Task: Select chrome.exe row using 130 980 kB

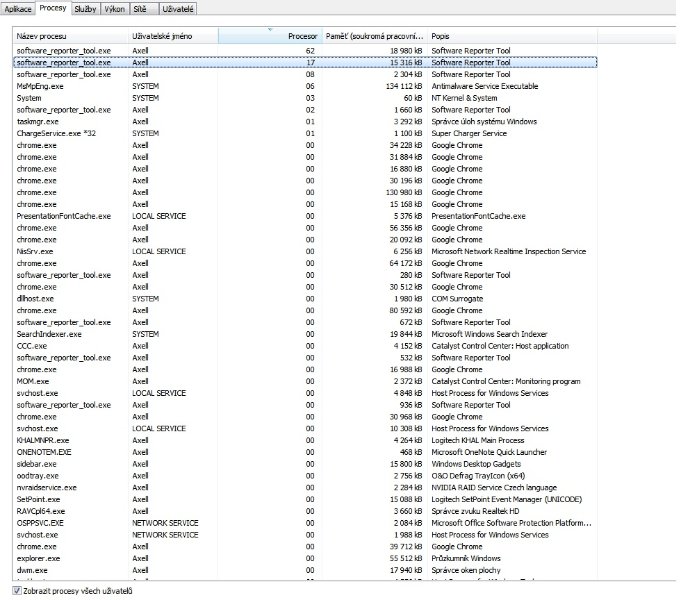Action: tap(305, 192)
